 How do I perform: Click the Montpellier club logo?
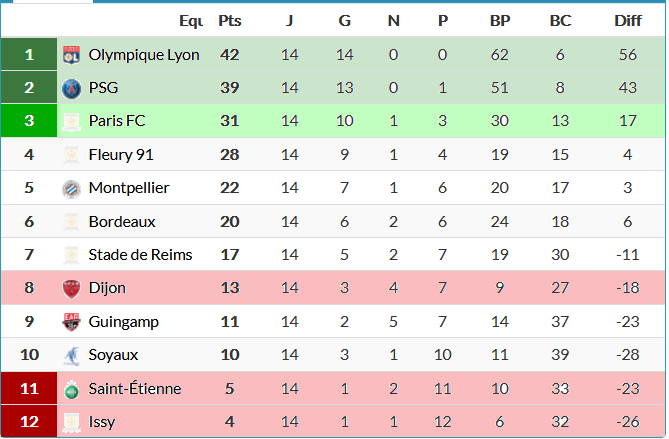tap(71, 188)
